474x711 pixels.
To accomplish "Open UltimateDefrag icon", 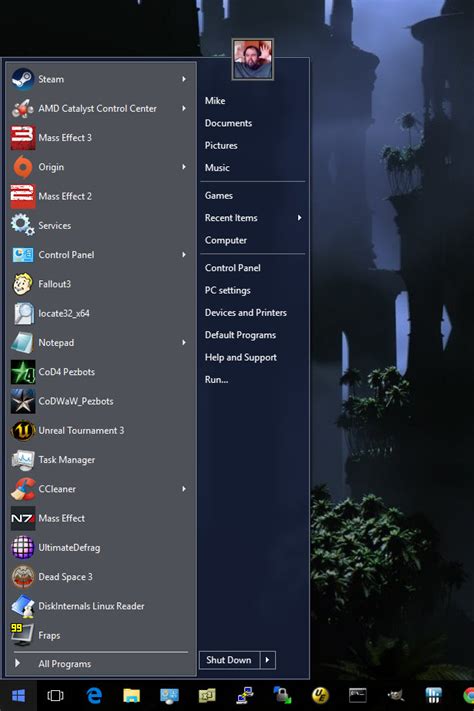I will (x=23, y=547).
